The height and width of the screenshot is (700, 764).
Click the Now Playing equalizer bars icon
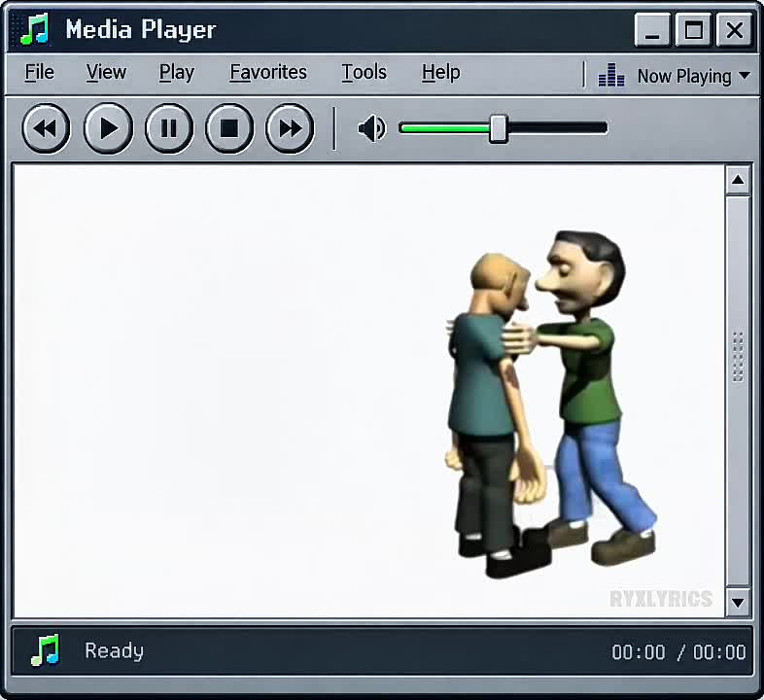[x=611, y=75]
